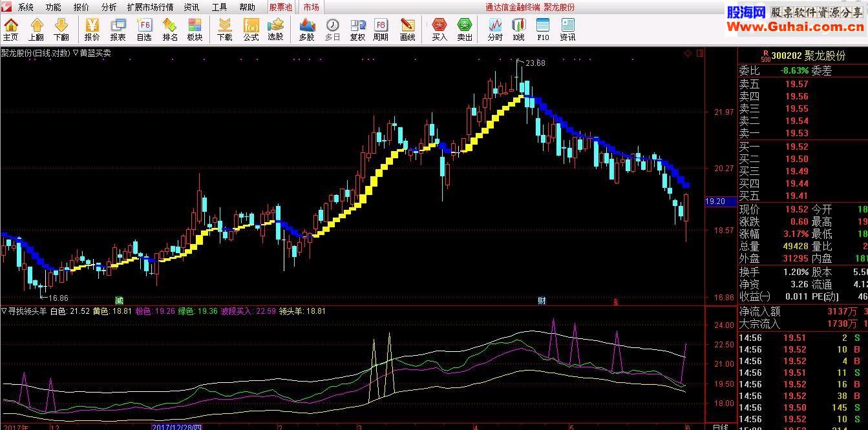Open the 选股 stock picker icon
Screen dimensions: 868x430
(276, 30)
